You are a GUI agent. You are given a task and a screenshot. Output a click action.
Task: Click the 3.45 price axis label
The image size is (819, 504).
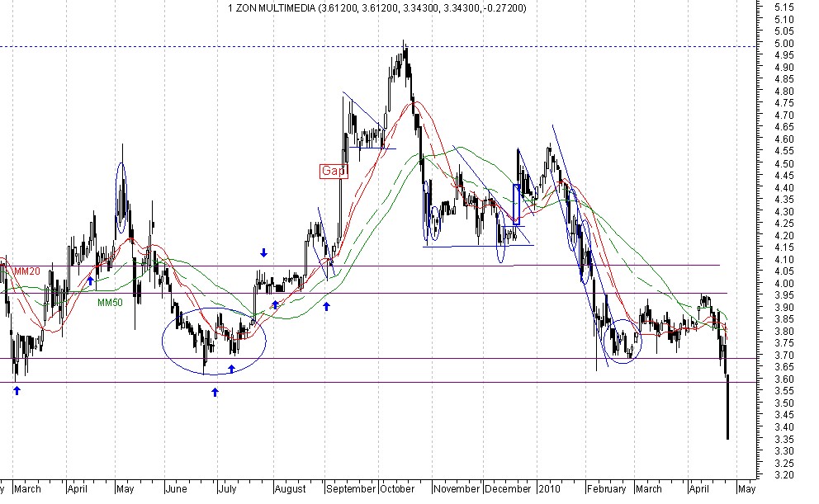tap(785, 415)
